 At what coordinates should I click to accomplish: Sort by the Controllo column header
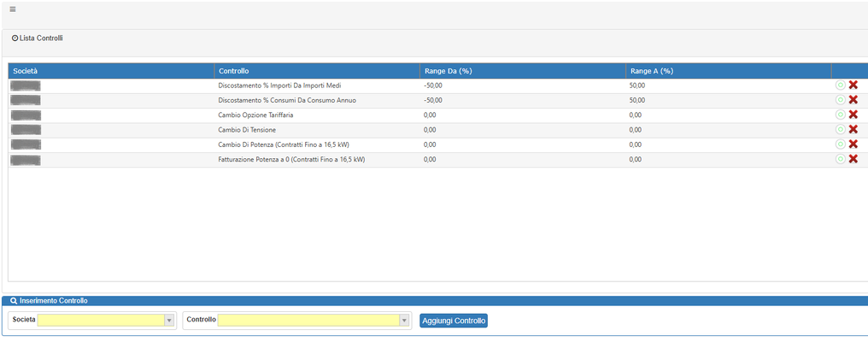tap(317, 71)
